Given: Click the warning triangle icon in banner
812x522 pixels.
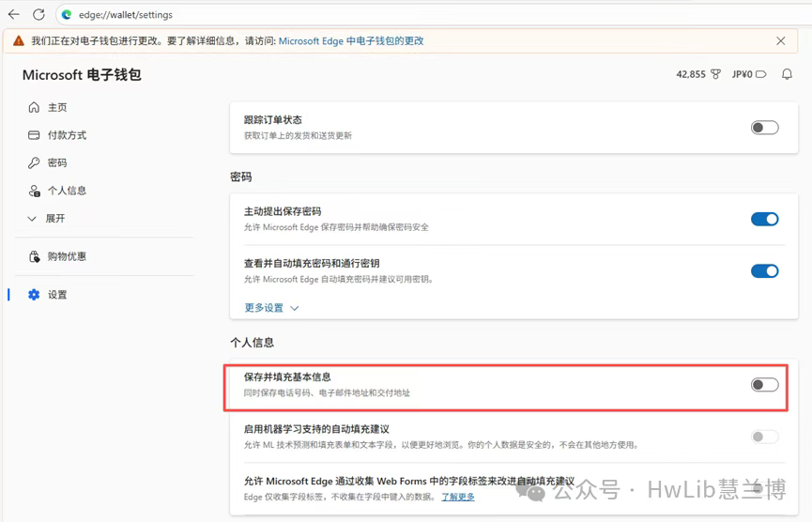Looking at the screenshot, I should coord(19,40).
